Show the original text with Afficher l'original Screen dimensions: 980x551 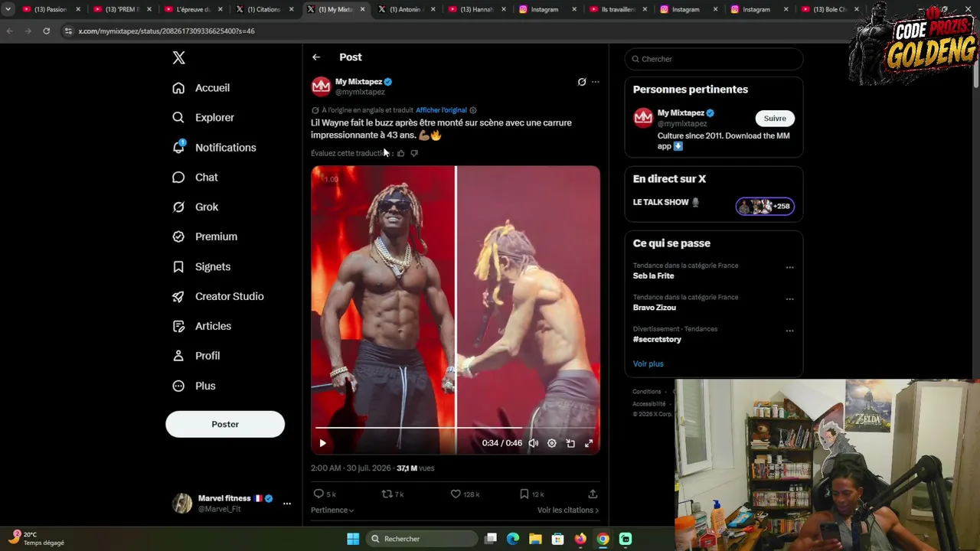coord(441,110)
